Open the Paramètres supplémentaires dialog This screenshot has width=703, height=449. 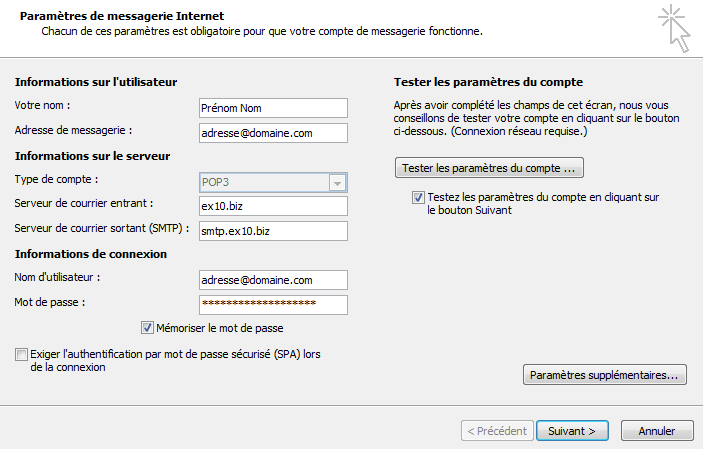(x=604, y=375)
